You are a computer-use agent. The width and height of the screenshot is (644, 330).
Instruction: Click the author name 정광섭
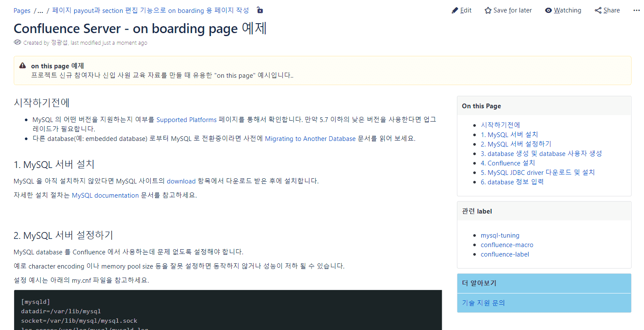(x=59, y=43)
